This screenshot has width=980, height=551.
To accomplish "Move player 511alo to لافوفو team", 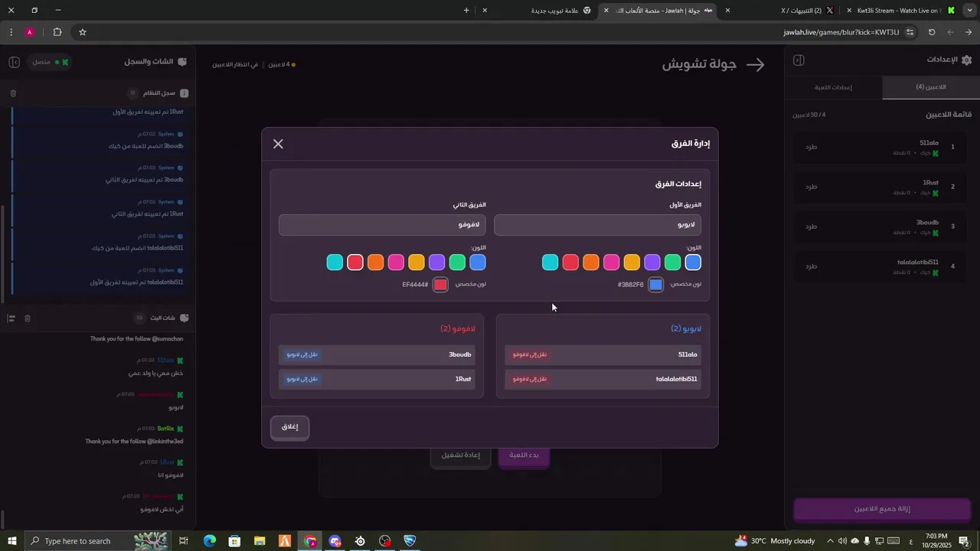I will point(530,354).
